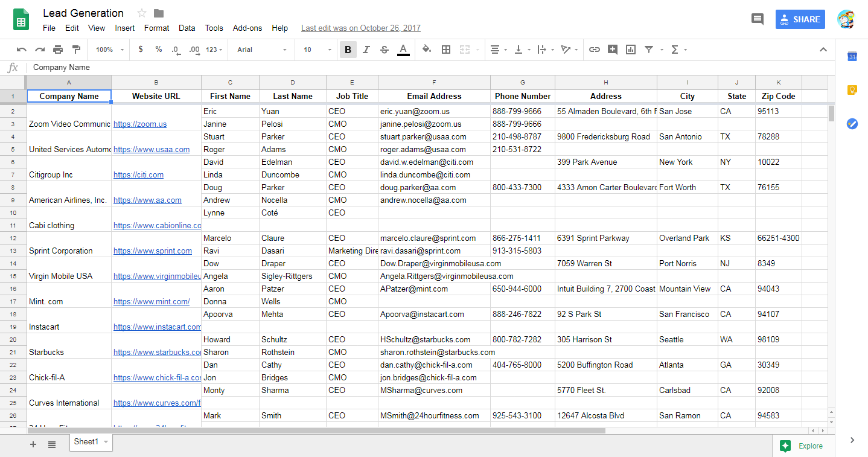Open the https://citi.com link
The width and height of the screenshot is (868, 457).
point(138,175)
